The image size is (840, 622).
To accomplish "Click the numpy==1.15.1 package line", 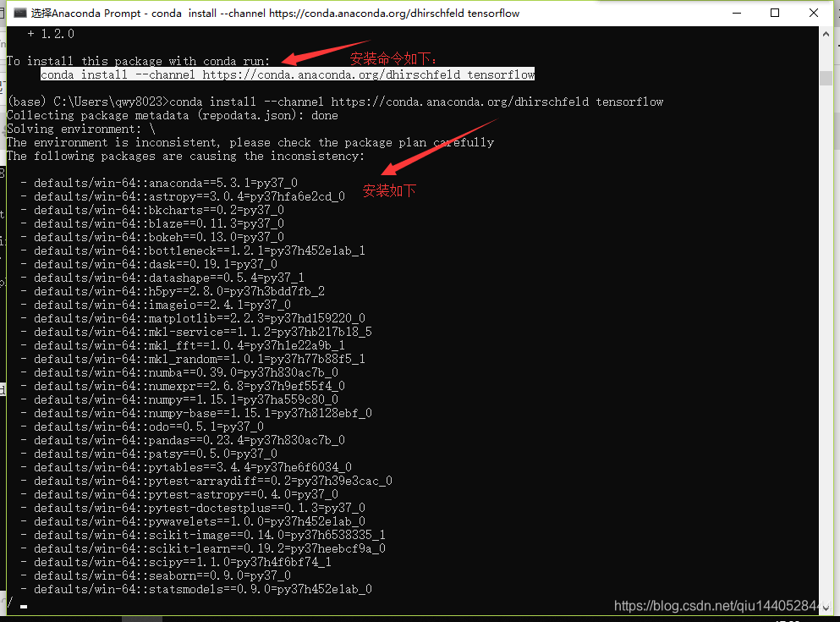I will tap(179, 399).
